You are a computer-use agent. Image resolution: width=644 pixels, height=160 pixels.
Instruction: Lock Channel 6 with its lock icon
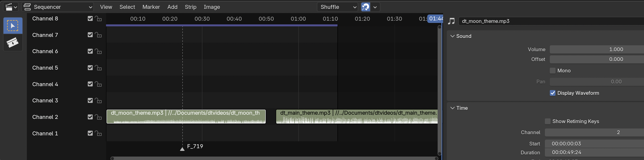click(98, 51)
